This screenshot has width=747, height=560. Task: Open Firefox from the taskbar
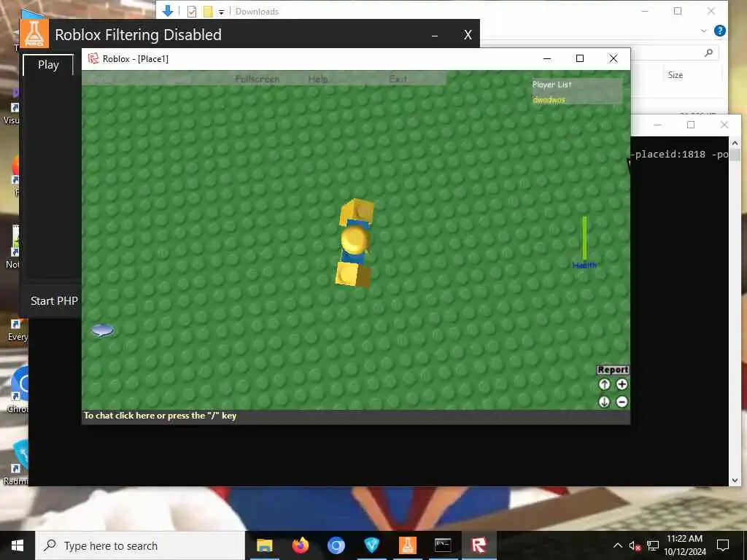[x=300, y=545]
